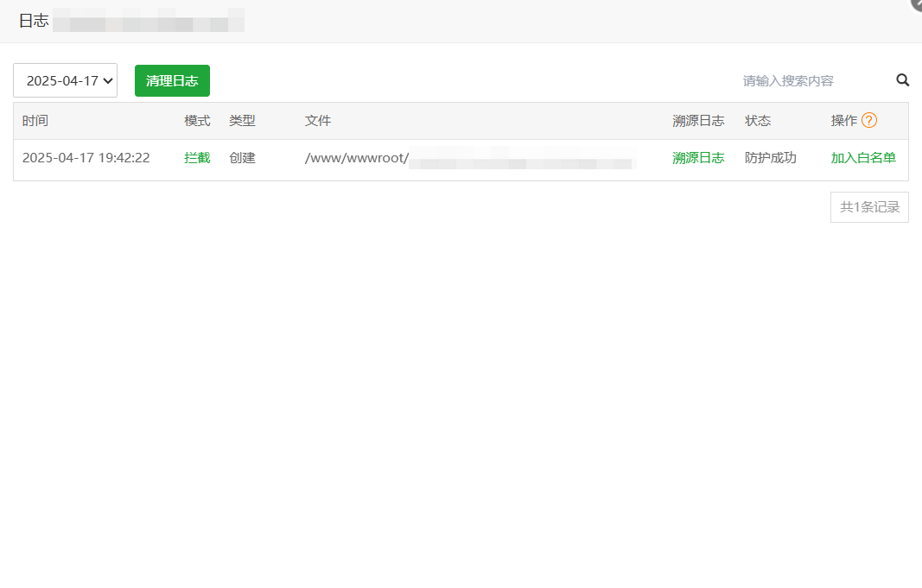Image resolution: width=922 pixels, height=588 pixels.
Task: Click the 状态 column header
Action: click(x=758, y=121)
